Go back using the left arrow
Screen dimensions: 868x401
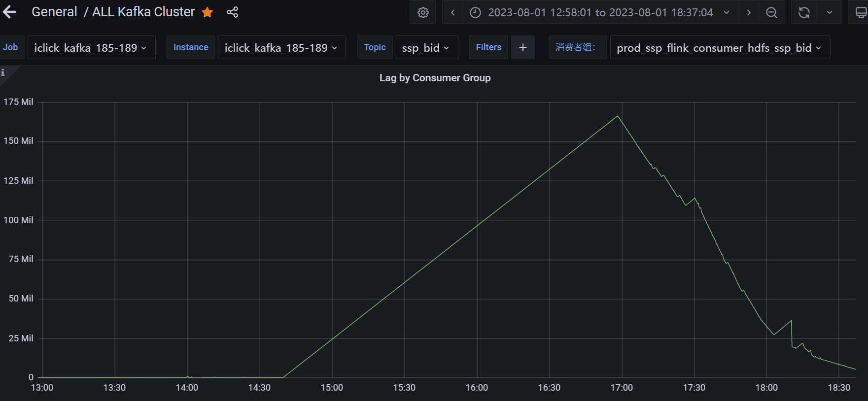(x=9, y=12)
